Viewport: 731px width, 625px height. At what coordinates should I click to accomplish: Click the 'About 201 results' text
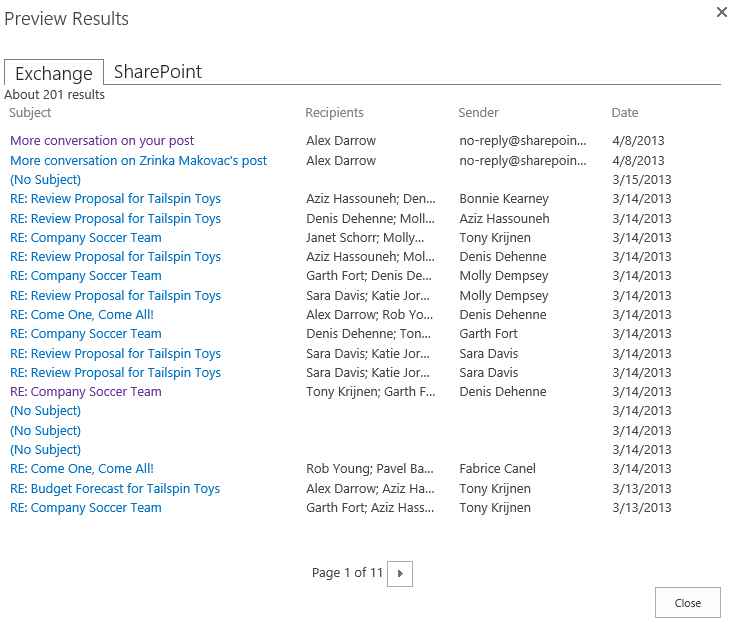click(x=55, y=95)
